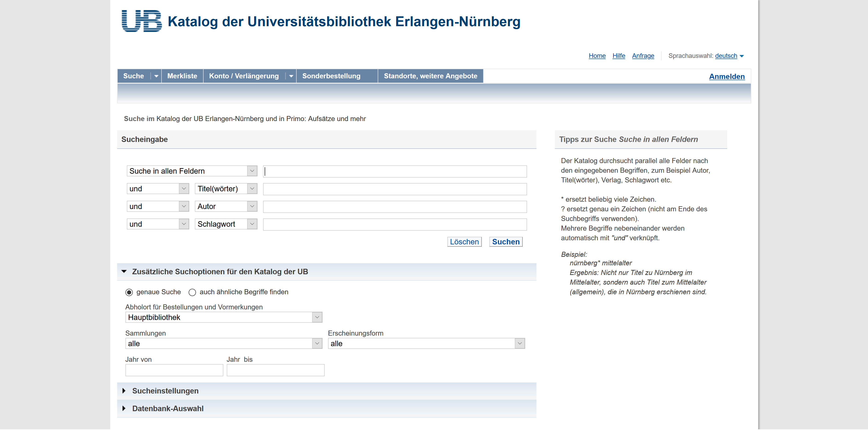Open the Suche navigation tab
Screen dimensions: 868x430
pos(133,76)
